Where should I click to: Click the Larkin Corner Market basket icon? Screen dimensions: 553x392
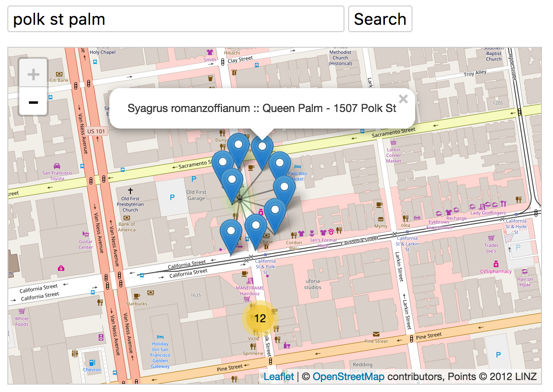coord(394,142)
